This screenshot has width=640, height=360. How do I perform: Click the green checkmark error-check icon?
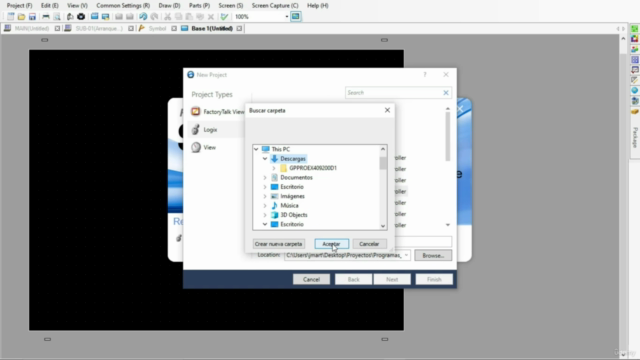point(224,16)
